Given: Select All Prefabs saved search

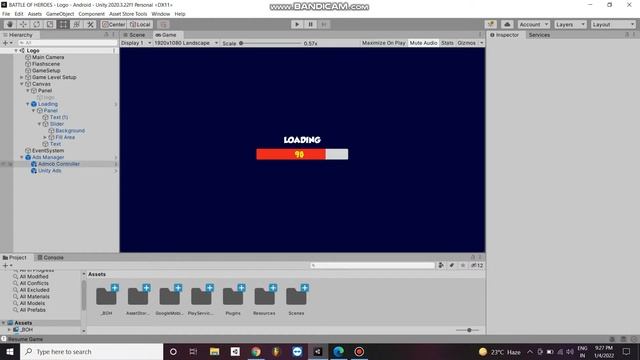Looking at the screenshot, I should [33, 310].
